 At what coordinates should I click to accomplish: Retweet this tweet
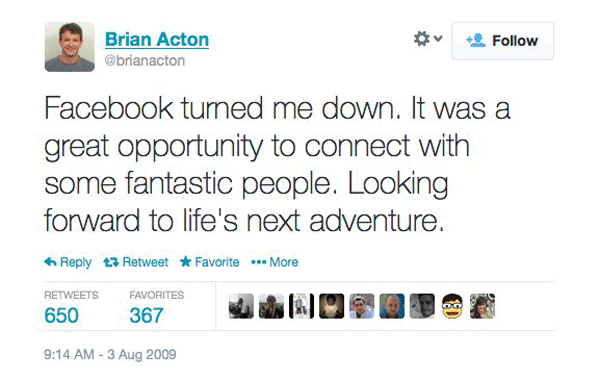click(x=136, y=262)
